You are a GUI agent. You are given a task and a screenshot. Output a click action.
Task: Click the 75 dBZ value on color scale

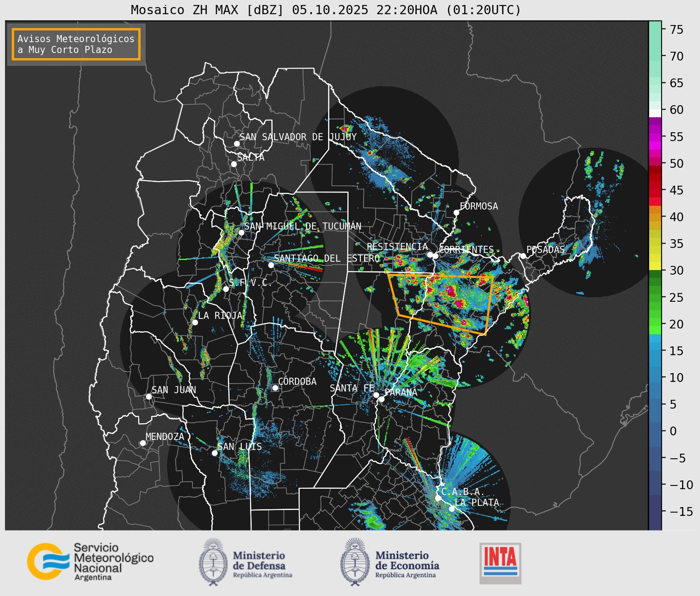[677, 30]
